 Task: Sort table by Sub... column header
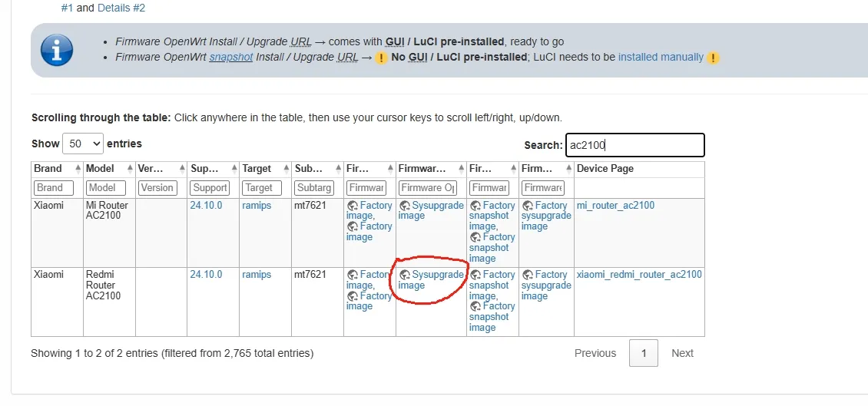pos(317,169)
